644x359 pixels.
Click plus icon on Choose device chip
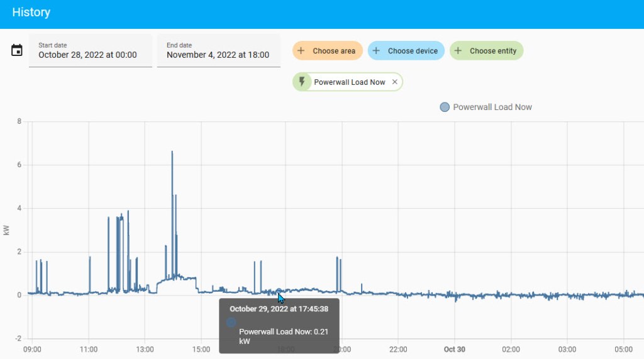click(377, 51)
